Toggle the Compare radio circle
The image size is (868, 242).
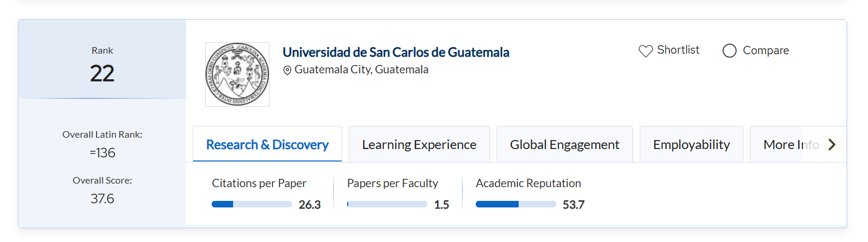(730, 51)
